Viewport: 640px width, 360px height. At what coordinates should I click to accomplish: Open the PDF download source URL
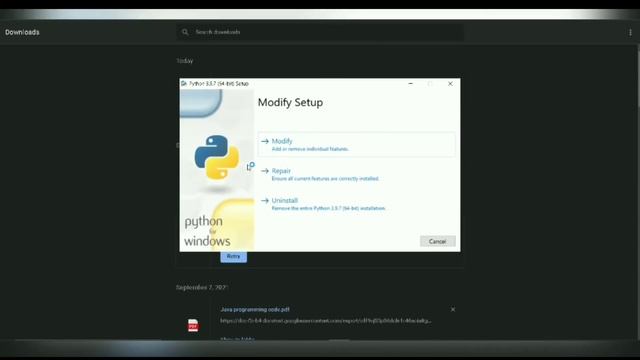tap(325, 321)
